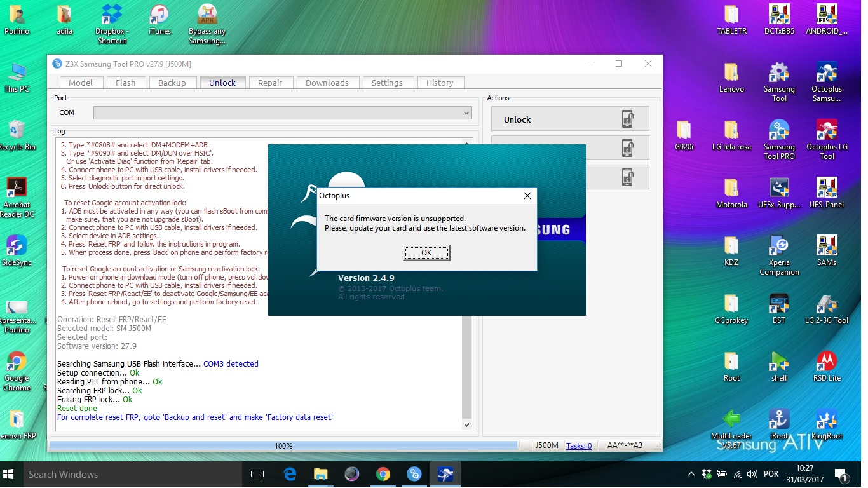
Task: Open GCprokey desktop icon
Action: [x=731, y=309]
